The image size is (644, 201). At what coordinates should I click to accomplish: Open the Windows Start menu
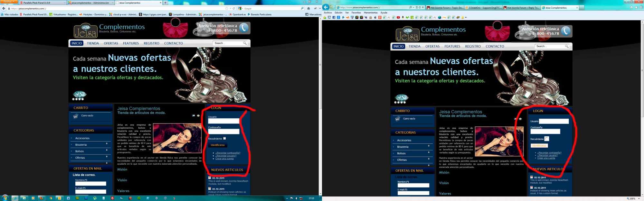[5, 198]
